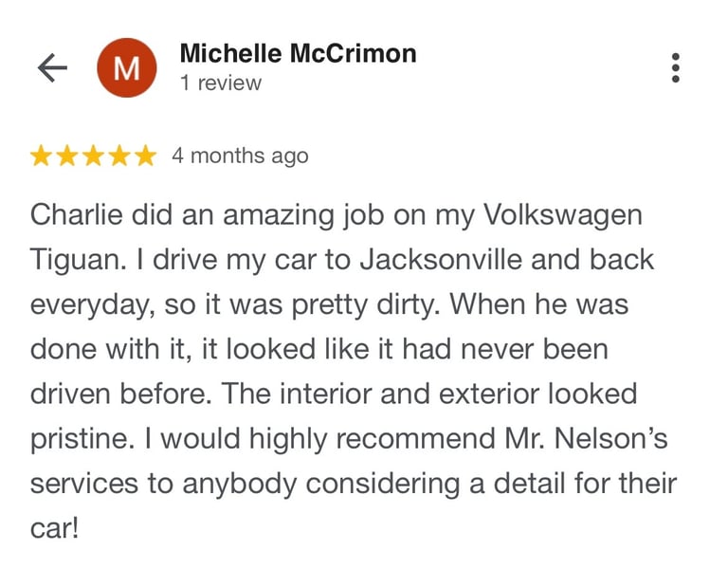Click the word "Tiguan" in the review
The height and width of the screenshot is (587, 728).
click(78, 261)
